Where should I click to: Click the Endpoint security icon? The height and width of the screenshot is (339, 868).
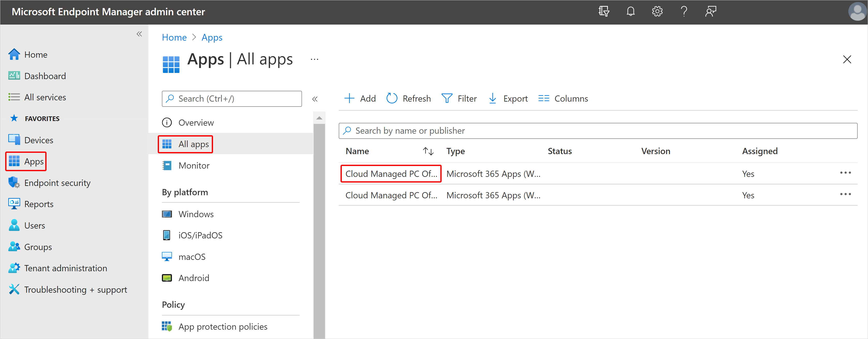coord(14,182)
